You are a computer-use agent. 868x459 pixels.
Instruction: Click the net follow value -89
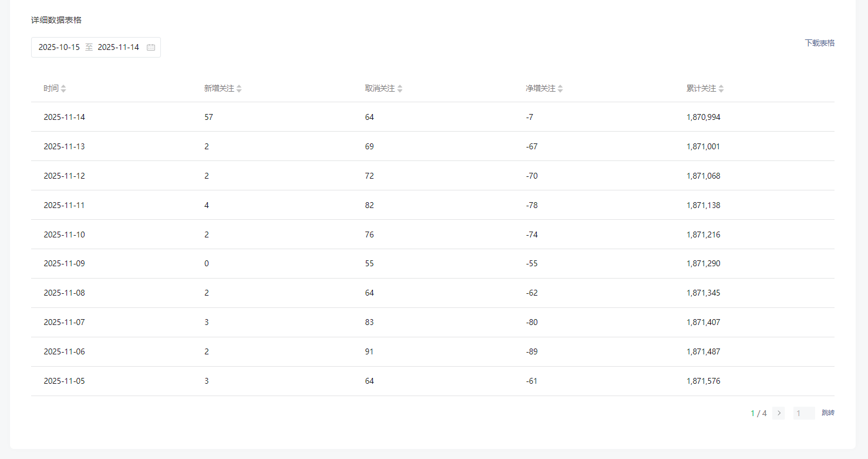click(x=531, y=351)
